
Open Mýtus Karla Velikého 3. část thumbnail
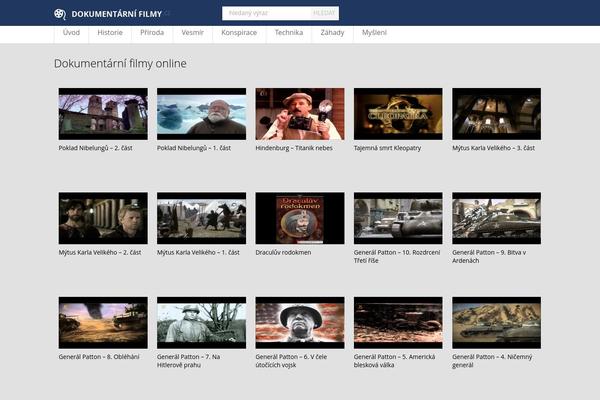coord(496,114)
